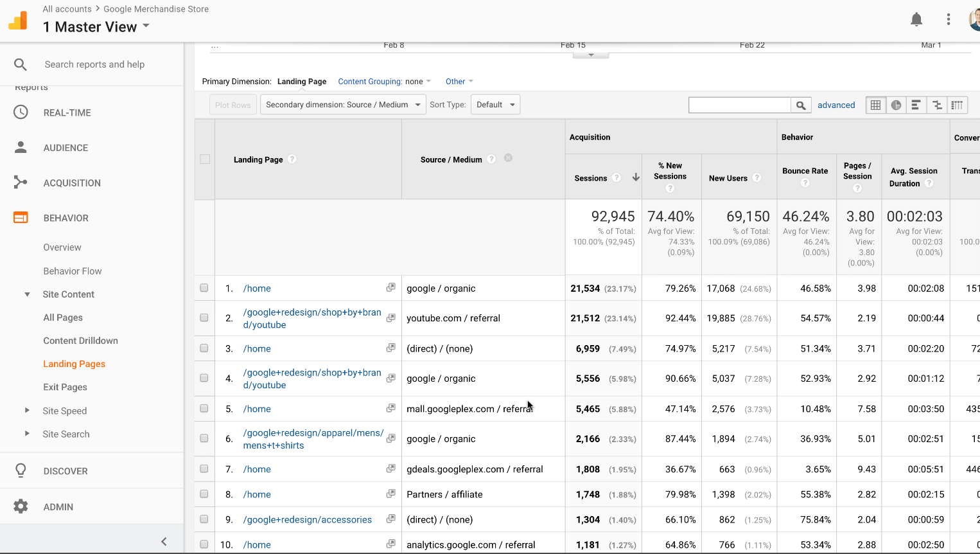Open row 6 mens t-shirts page external icon
The image size is (980, 554).
390,438
